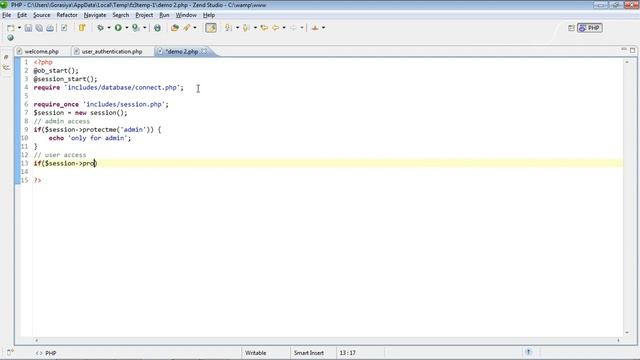
Task: Click the Previous Annotation icon
Action: click(x=246, y=28)
